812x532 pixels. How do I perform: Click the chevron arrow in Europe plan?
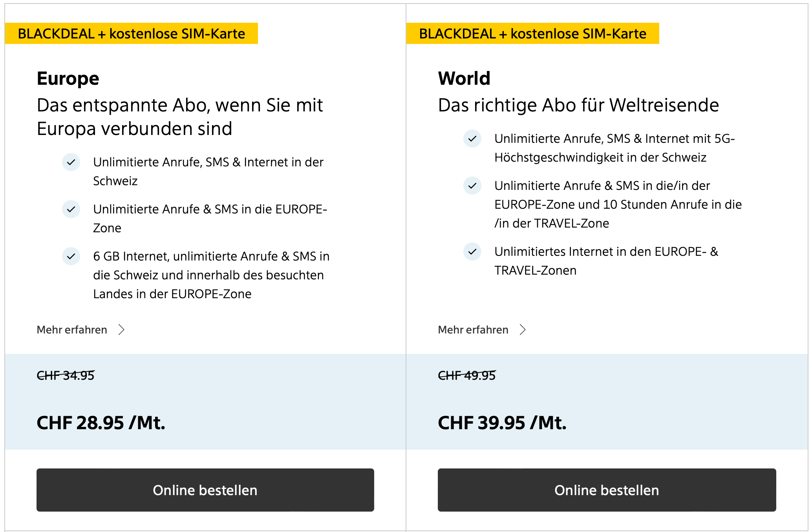(x=121, y=330)
